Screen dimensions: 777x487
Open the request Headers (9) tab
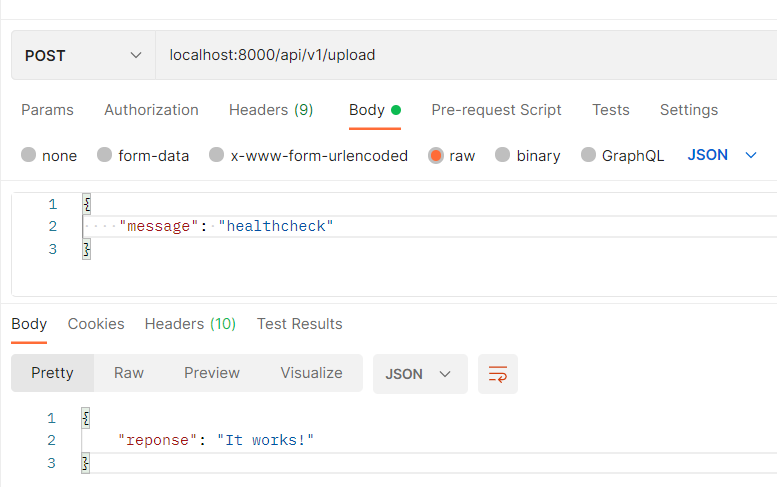coord(271,109)
